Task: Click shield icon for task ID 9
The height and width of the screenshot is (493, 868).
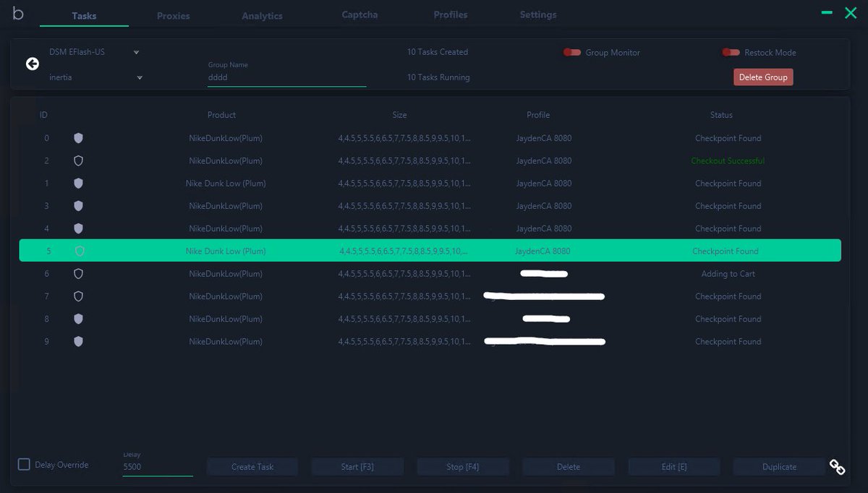Action: pyautogui.click(x=79, y=341)
